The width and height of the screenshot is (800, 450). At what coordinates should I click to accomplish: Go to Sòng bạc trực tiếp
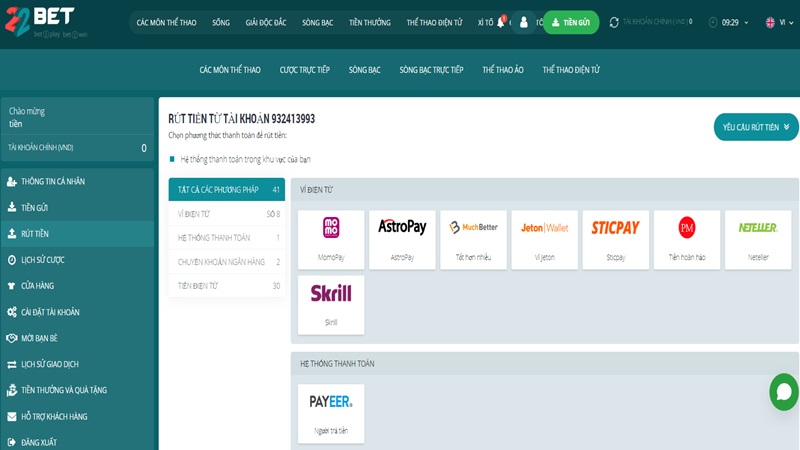click(432, 70)
